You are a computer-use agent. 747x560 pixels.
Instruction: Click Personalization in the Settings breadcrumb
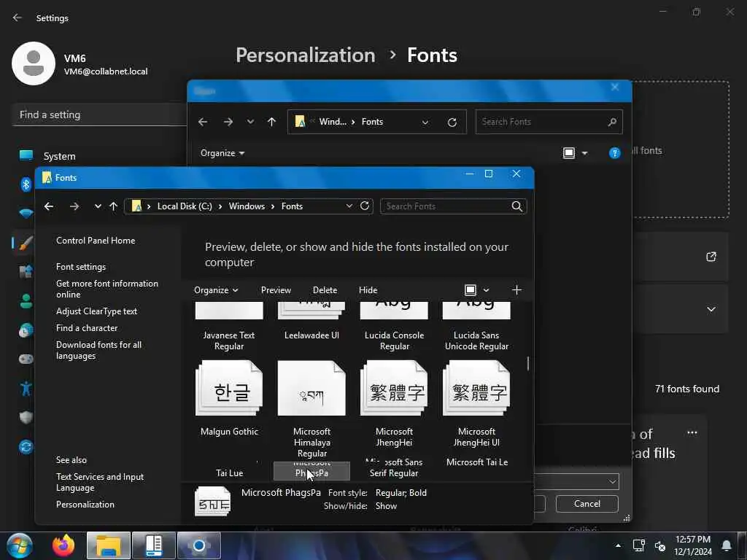point(306,55)
